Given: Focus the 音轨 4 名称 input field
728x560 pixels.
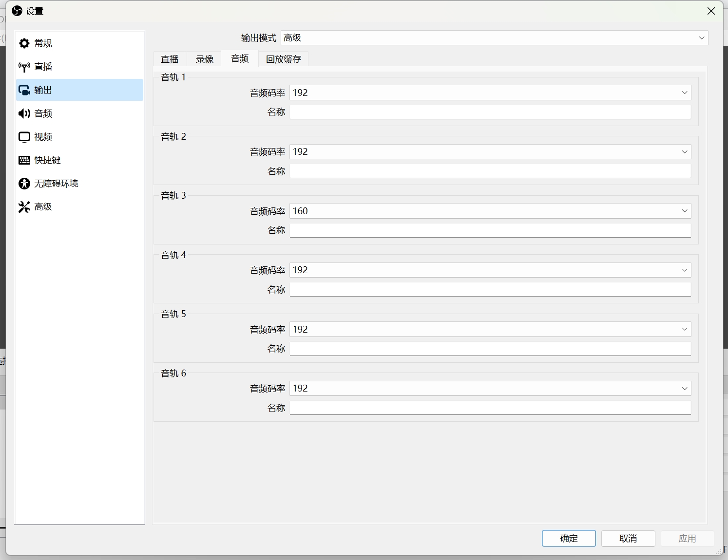Looking at the screenshot, I should [x=490, y=290].
